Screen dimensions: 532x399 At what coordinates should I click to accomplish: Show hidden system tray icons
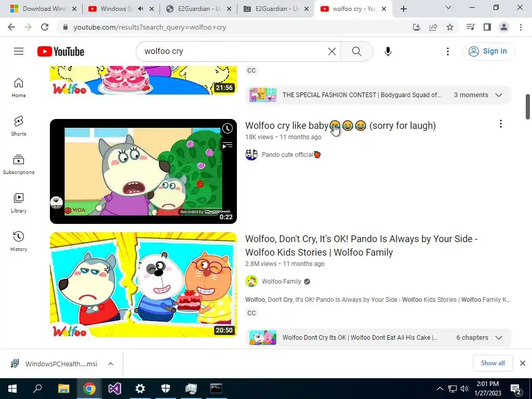[440, 389]
